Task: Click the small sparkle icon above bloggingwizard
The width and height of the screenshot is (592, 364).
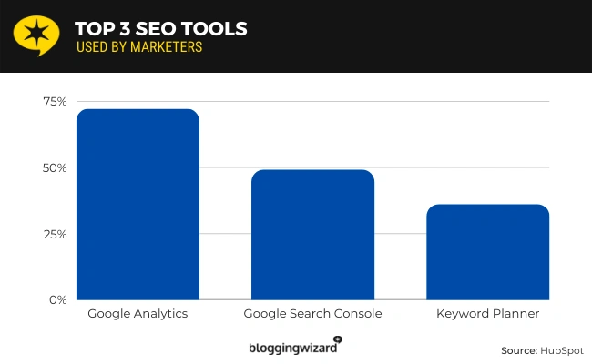Action: [337, 339]
